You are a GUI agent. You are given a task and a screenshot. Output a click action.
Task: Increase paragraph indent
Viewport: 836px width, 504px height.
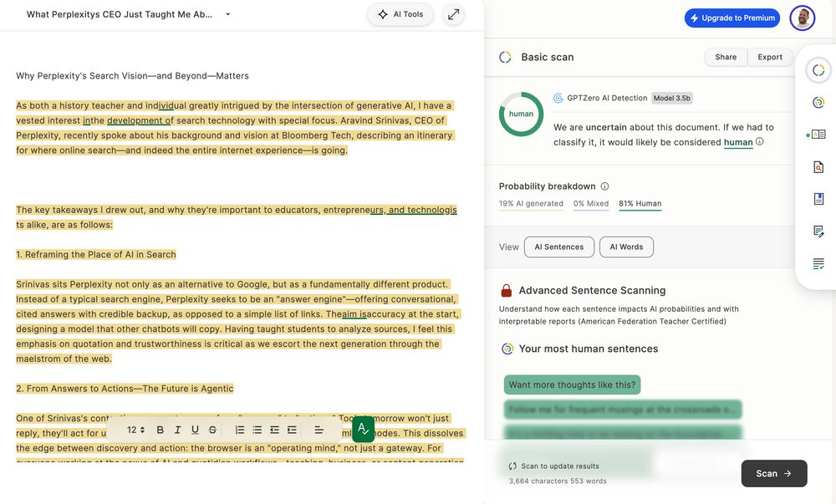point(292,430)
